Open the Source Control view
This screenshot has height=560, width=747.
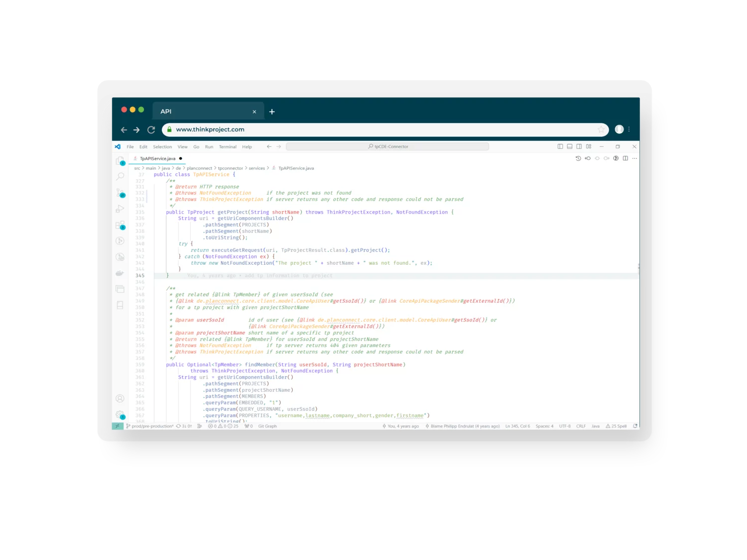pos(120,193)
